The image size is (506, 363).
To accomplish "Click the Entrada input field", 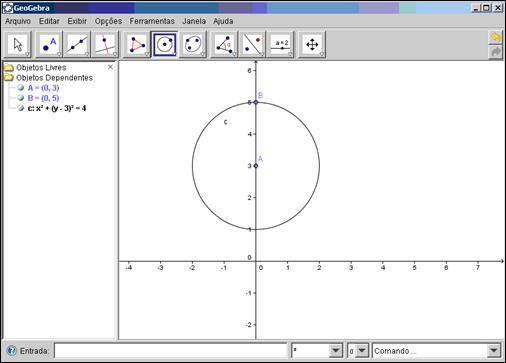I will coord(170,351).
